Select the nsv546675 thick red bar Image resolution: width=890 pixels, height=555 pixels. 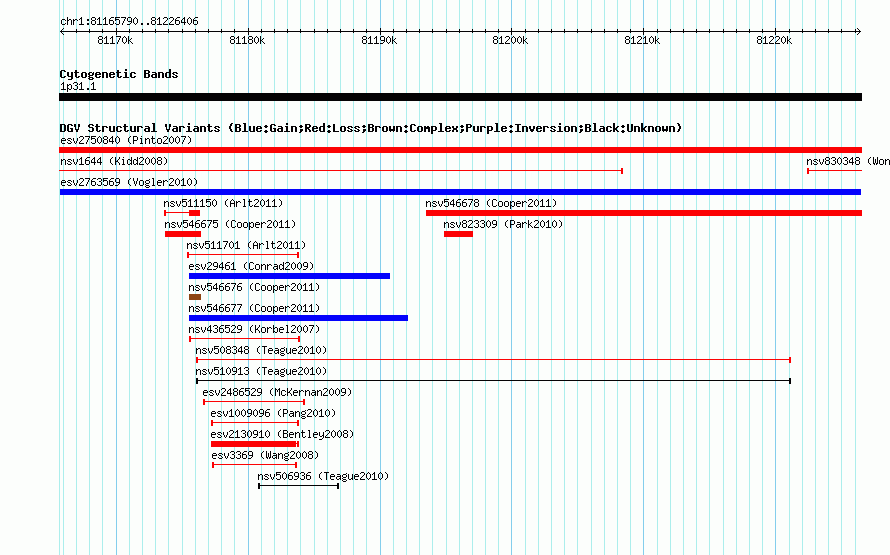(183, 234)
